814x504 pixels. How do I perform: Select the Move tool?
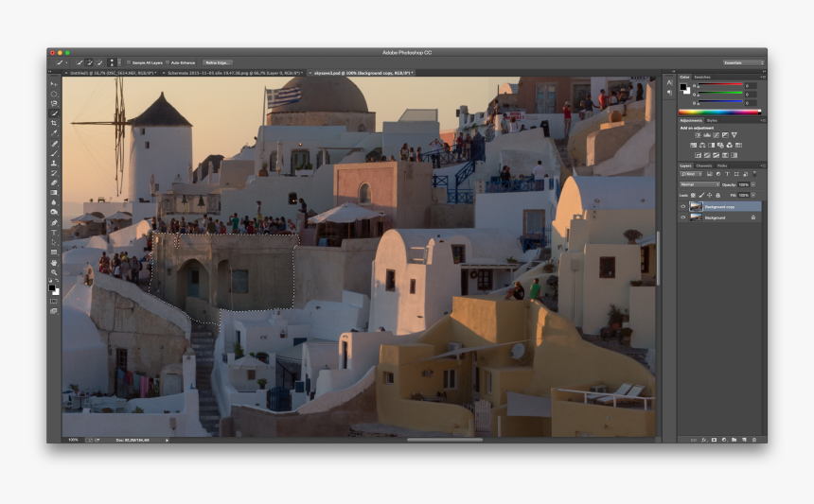(54, 84)
